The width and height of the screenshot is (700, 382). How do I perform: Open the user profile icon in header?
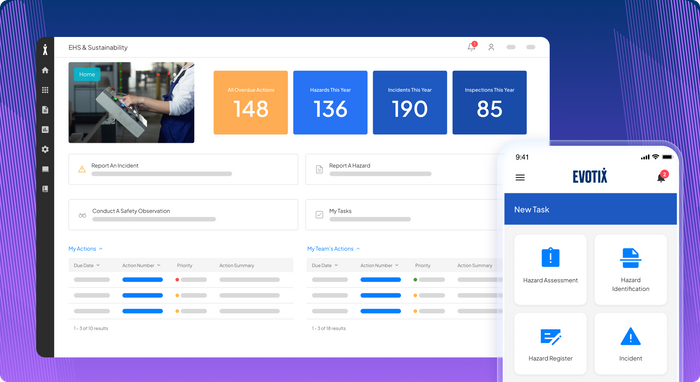(491, 47)
